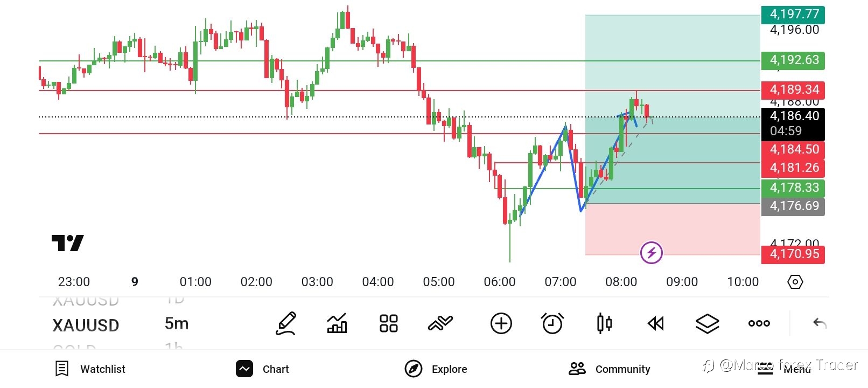Open the layout grid icon
The width and height of the screenshot is (868, 388).
(x=388, y=323)
